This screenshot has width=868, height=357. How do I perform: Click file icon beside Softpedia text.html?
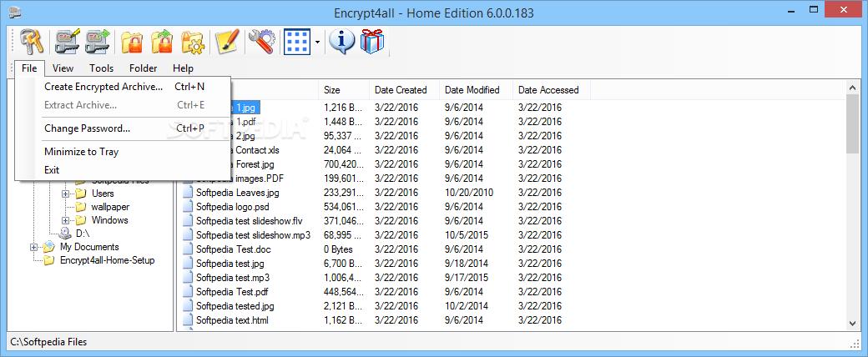click(188, 319)
